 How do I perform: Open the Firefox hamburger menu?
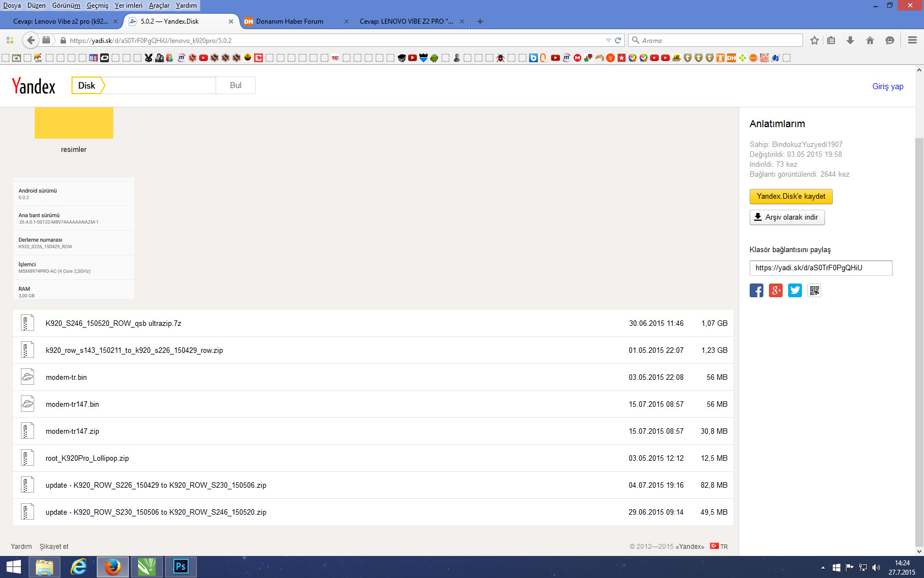912,40
